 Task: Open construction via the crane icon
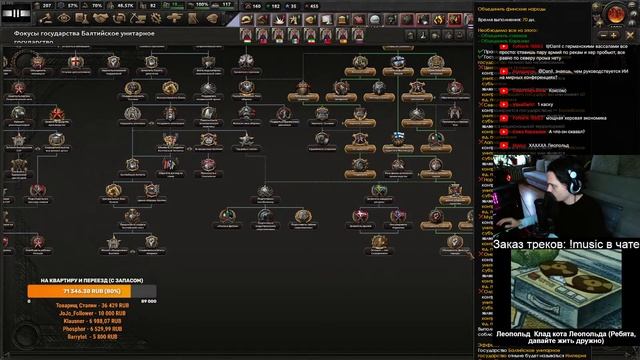pyautogui.click(x=137, y=18)
